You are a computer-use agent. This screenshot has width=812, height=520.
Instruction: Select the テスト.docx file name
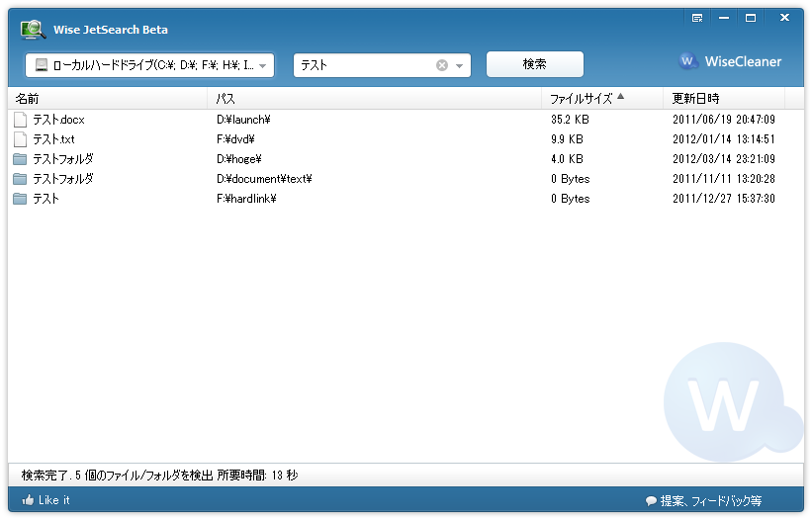(58, 120)
